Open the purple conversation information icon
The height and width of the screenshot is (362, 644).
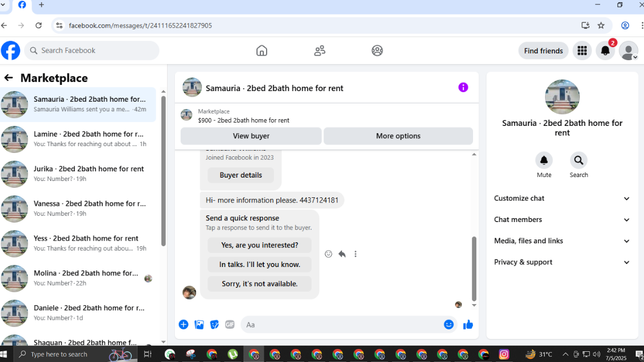(x=463, y=88)
